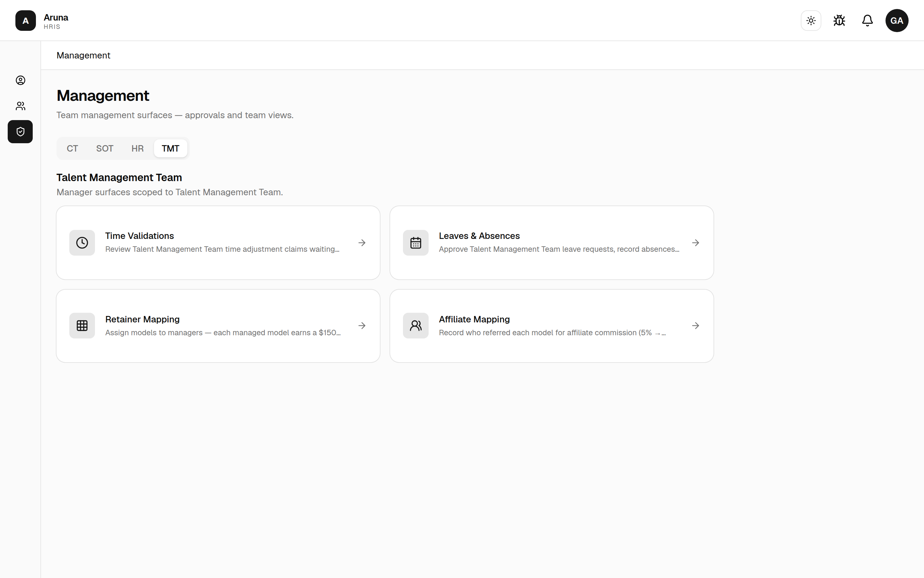Click the arrow on Leaves & Absences card
This screenshot has height=578, width=924.
[x=696, y=243]
